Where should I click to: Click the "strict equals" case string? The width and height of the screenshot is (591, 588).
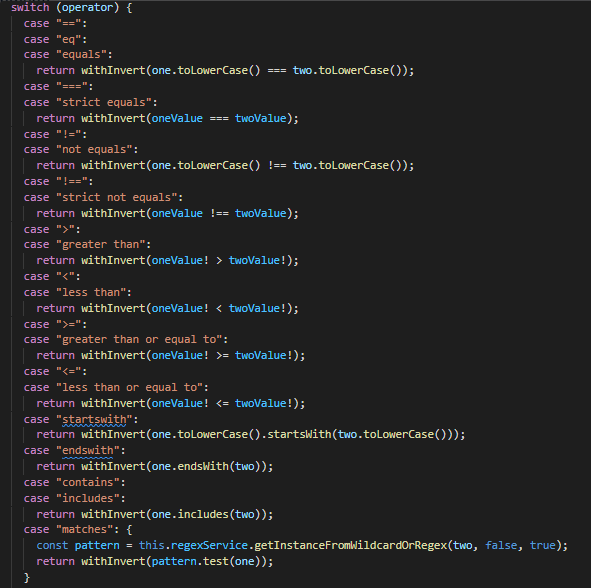click(104, 103)
